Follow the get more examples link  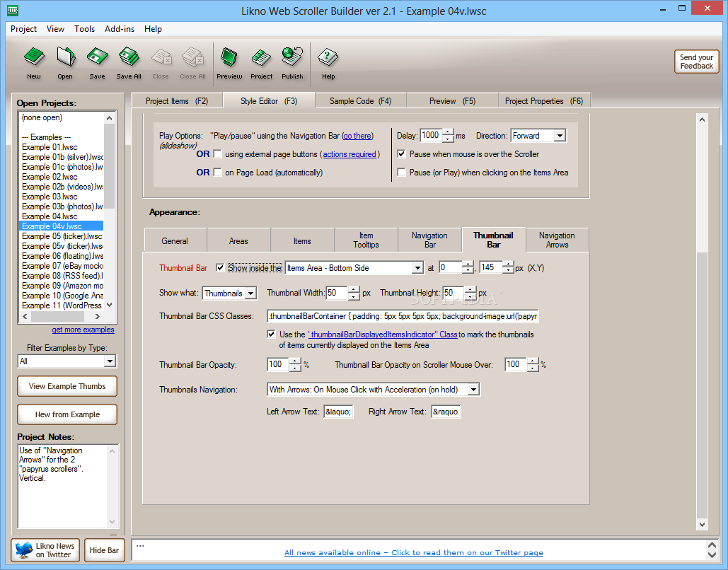(83, 330)
